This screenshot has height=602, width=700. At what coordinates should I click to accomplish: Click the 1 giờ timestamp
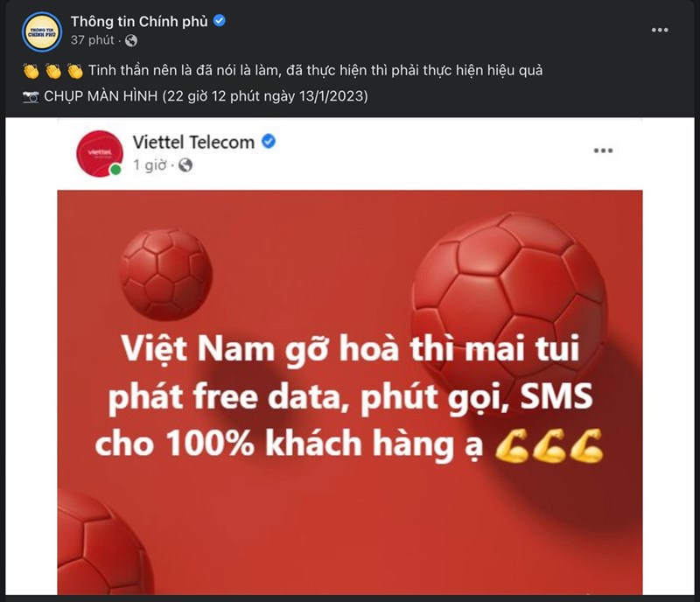(x=150, y=165)
